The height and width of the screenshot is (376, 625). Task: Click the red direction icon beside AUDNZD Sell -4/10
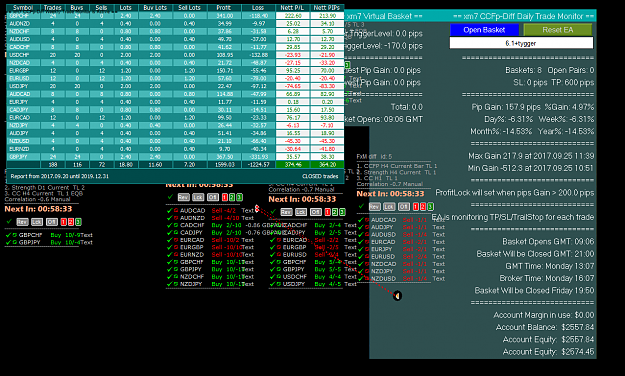coord(176,218)
